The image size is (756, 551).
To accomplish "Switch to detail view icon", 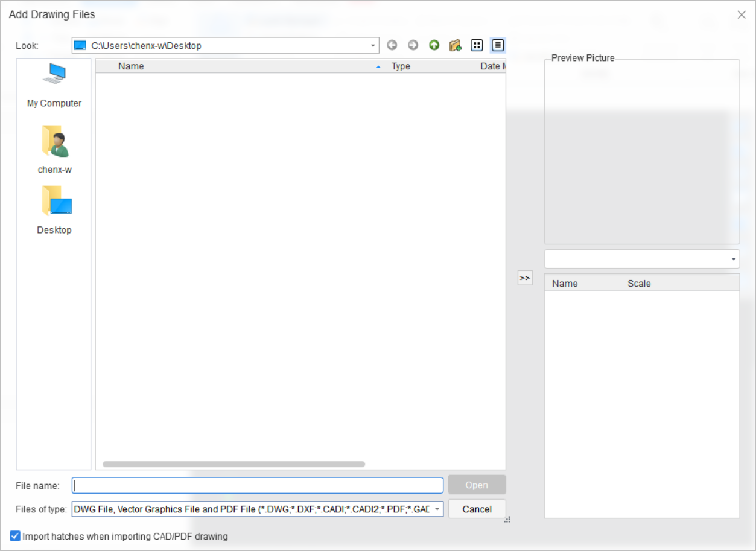I will point(498,45).
